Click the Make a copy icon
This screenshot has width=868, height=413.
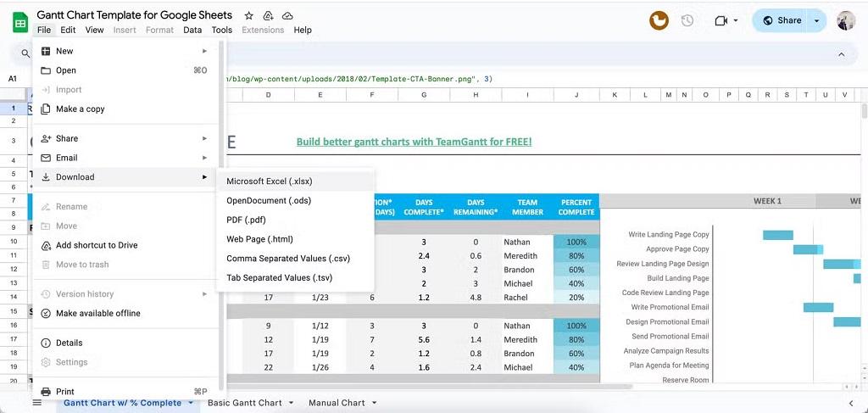coord(46,109)
